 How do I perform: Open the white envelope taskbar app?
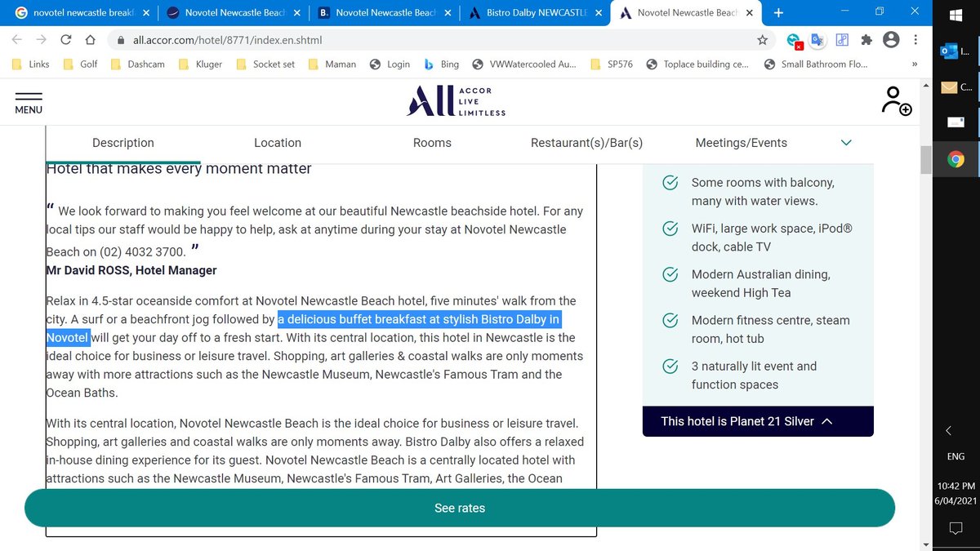(x=956, y=122)
